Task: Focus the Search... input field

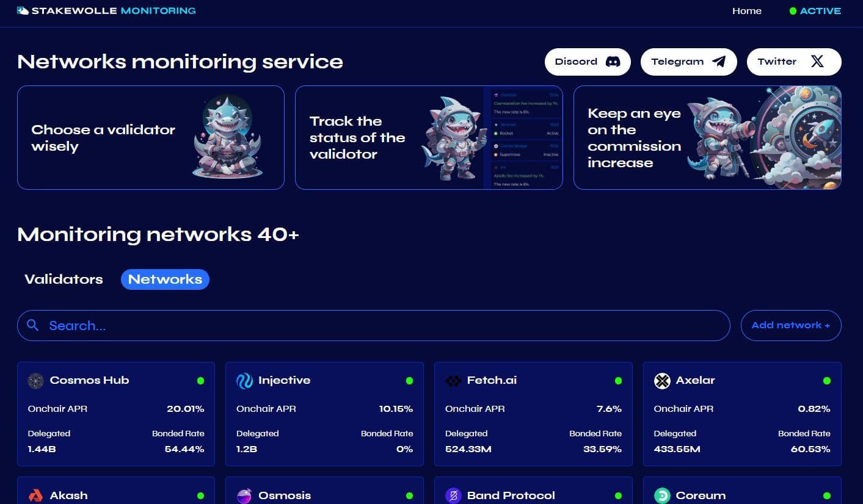Action: pos(373,325)
